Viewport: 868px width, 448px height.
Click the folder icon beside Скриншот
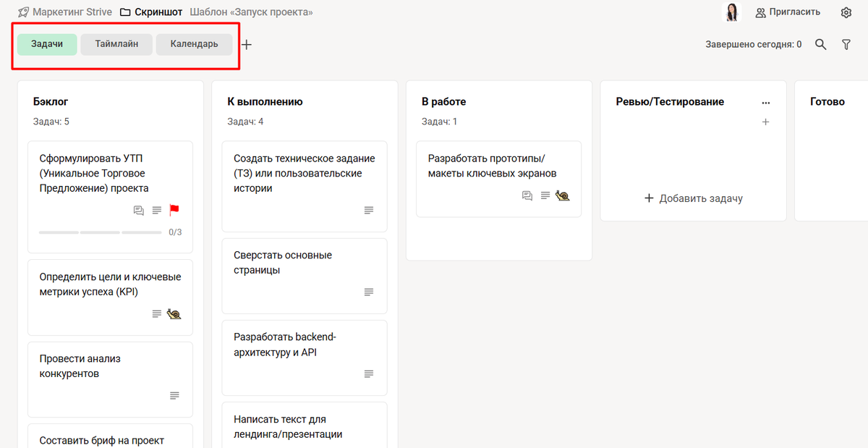click(124, 12)
